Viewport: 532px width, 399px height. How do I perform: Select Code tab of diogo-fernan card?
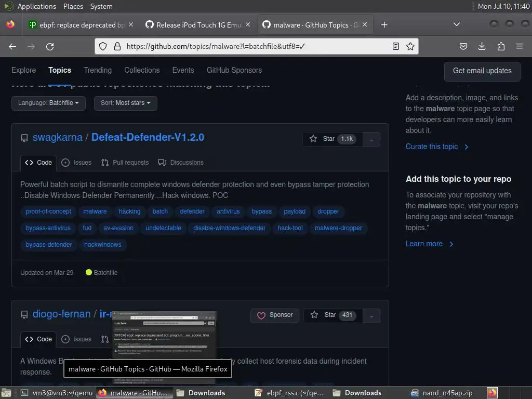pyautogui.click(x=38, y=339)
